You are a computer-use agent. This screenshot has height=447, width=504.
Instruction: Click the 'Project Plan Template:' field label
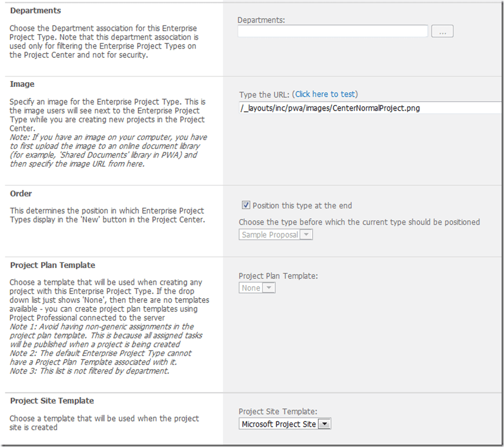coord(278,276)
